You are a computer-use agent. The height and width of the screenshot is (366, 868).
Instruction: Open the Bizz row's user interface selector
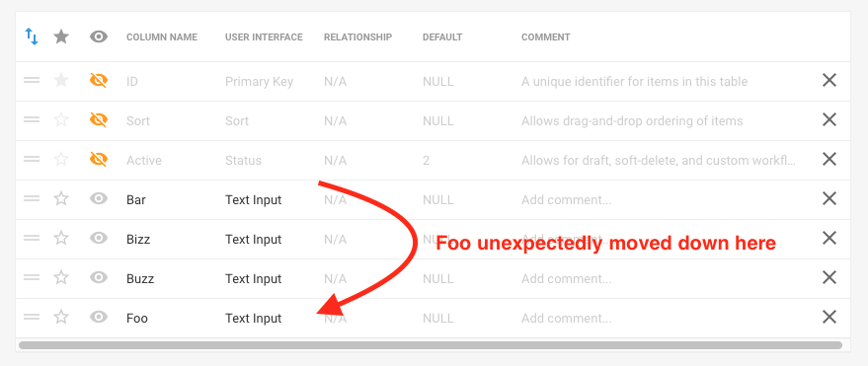click(253, 240)
